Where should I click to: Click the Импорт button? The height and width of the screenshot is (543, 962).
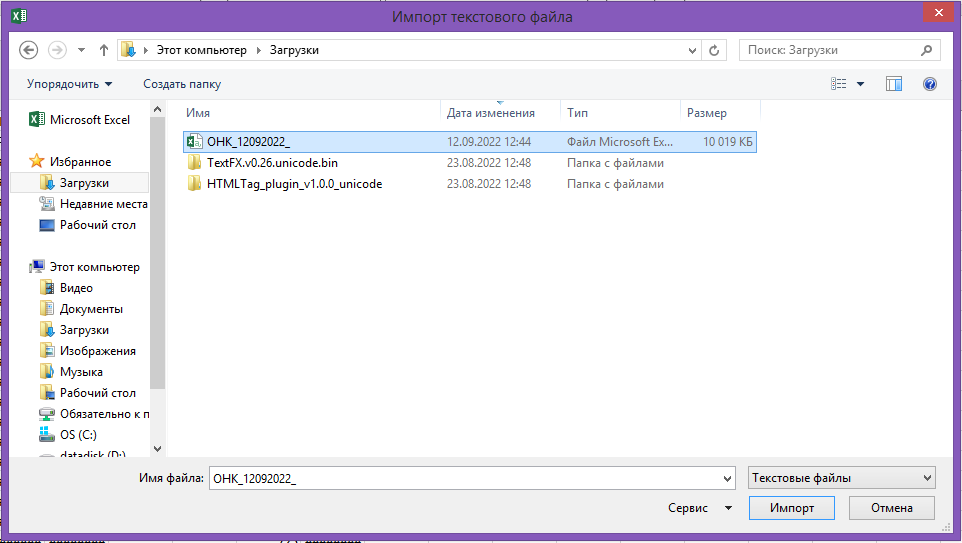pos(792,508)
